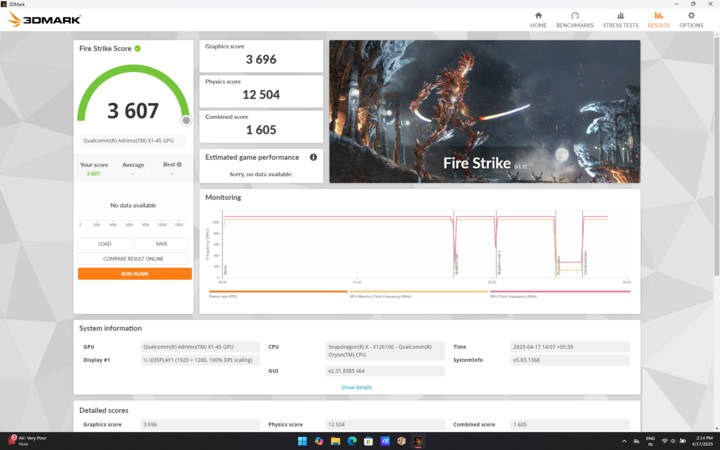Click the weather widget on taskbar

pos(28,441)
